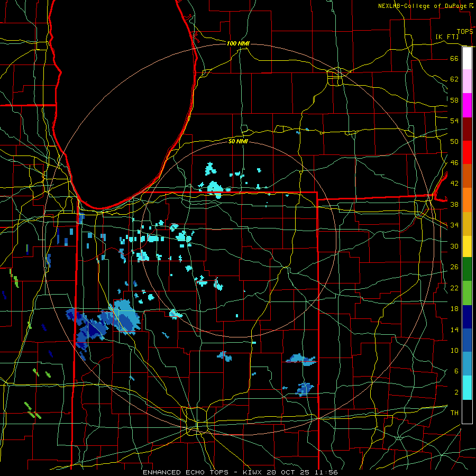Click the legend value 18
Screen dimensions: 476x476
(454, 309)
